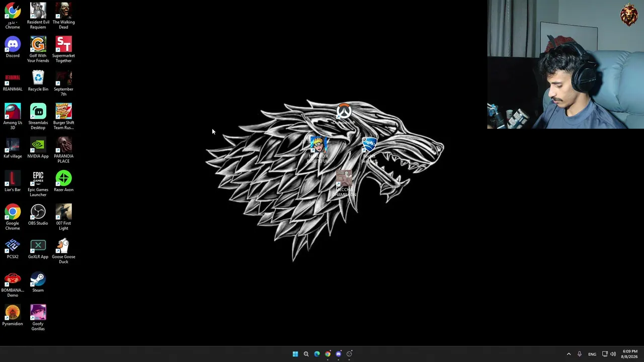Open the network tray icon
The image size is (644, 362).
(605, 354)
